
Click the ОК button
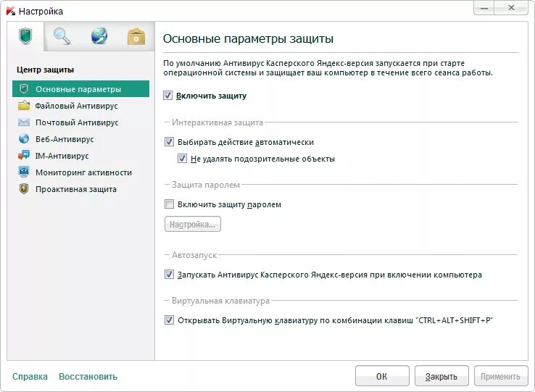(x=382, y=376)
